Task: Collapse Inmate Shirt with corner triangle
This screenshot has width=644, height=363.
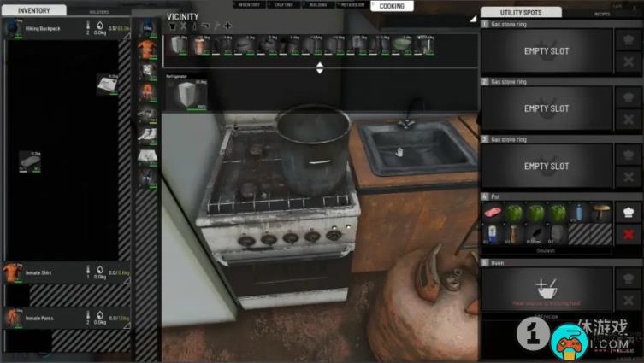Action: pyautogui.click(x=127, y=280)
